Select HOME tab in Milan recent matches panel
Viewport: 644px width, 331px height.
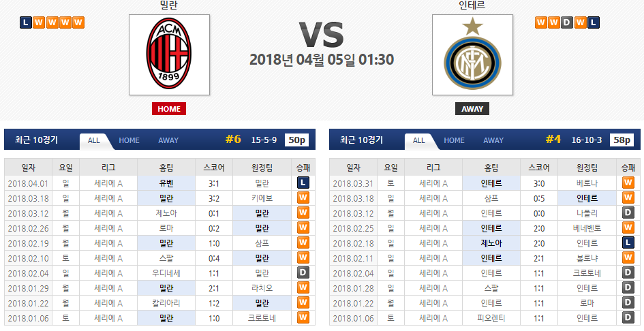129,140
